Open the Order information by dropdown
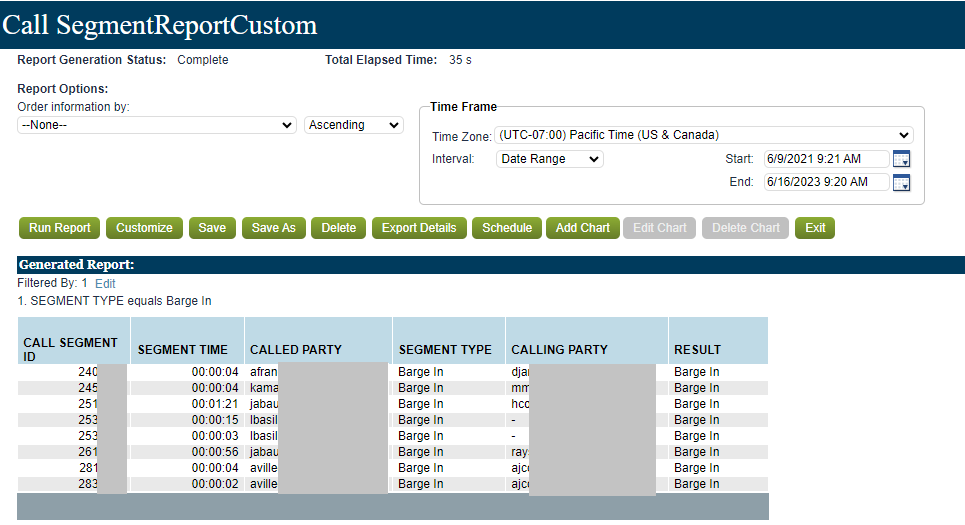 [157, 125]
